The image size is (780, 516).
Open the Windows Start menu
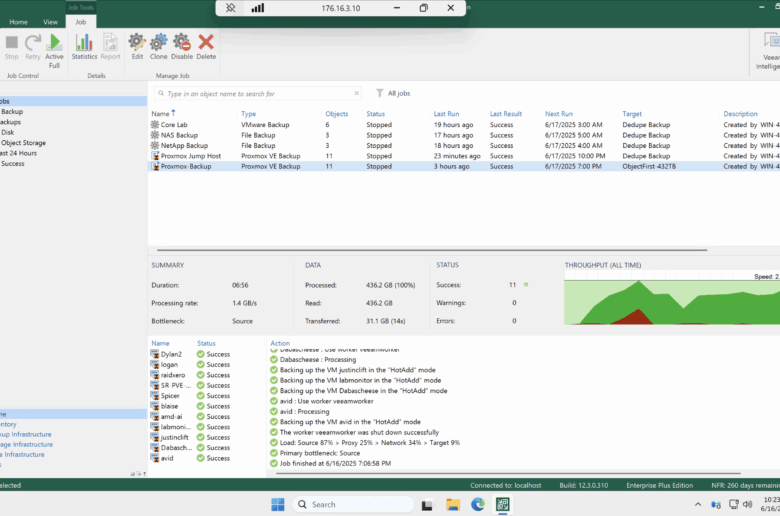click(278, 505)
